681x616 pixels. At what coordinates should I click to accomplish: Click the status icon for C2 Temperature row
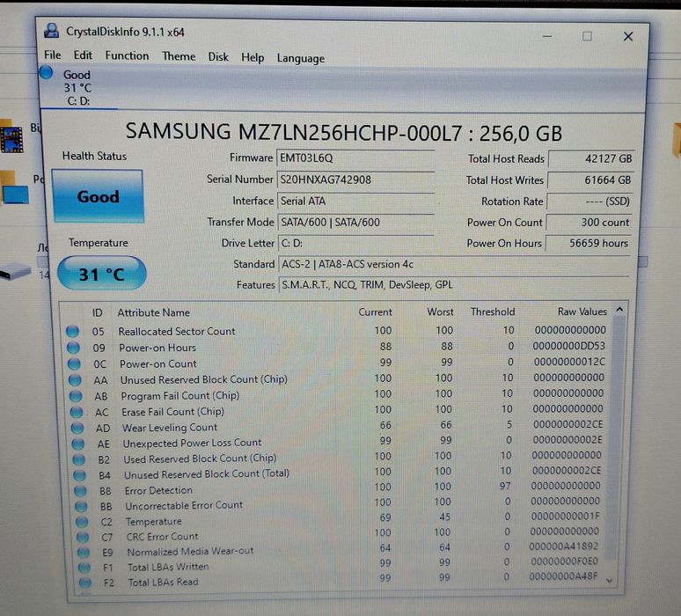pos(82,522)
